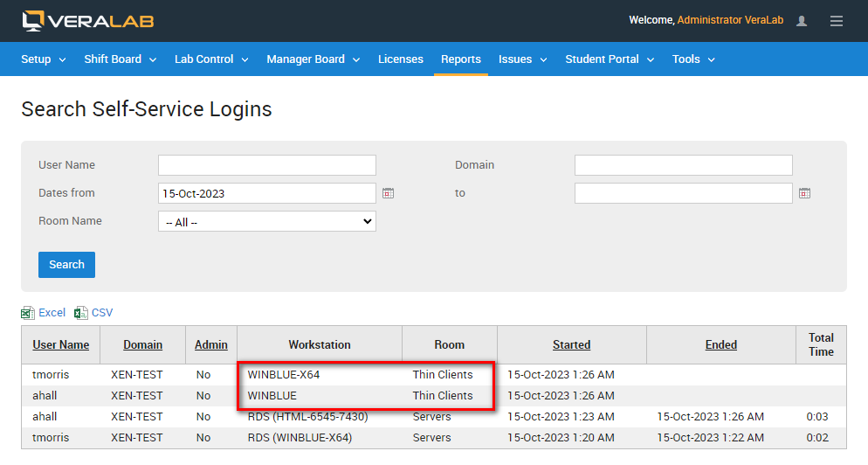Select the WINBLUE-X64 workstation cell
The width and height of the screenshot is (868, 465).
(x=284, y=375)
